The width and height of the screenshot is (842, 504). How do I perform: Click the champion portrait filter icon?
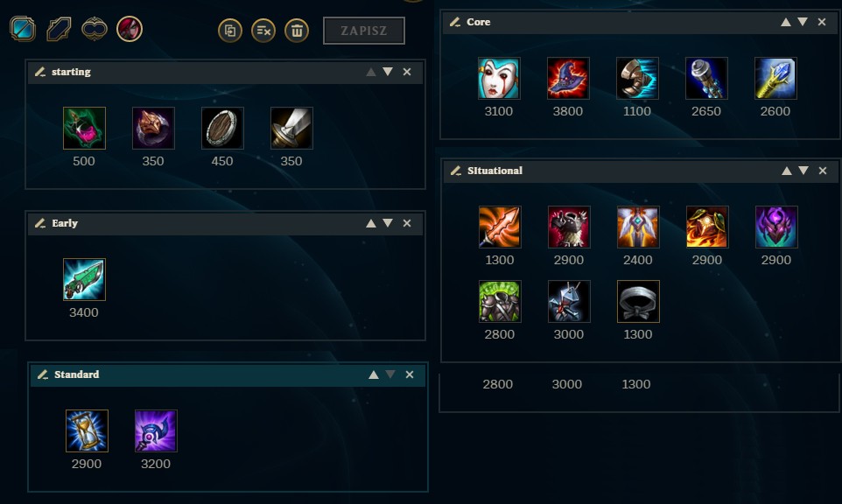pyautogui.click(x=130, y=29)
